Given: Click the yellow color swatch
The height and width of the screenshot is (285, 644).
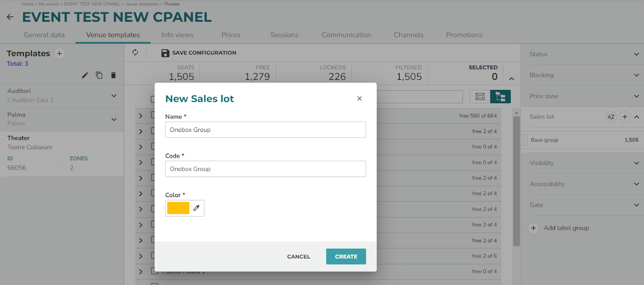Looking at the screenshot, I should [178, 208].
